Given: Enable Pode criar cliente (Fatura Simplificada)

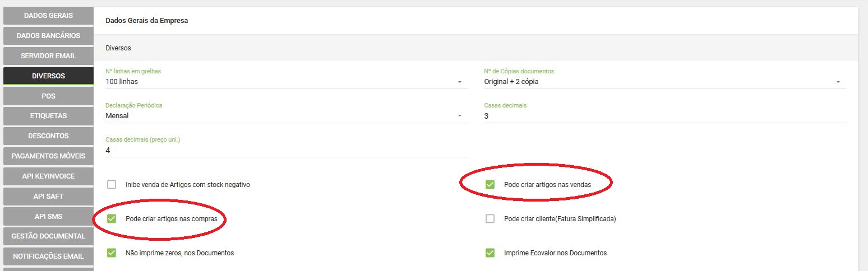Looking at the screenshot, I should pyautogui.click(x=490, y=219).
